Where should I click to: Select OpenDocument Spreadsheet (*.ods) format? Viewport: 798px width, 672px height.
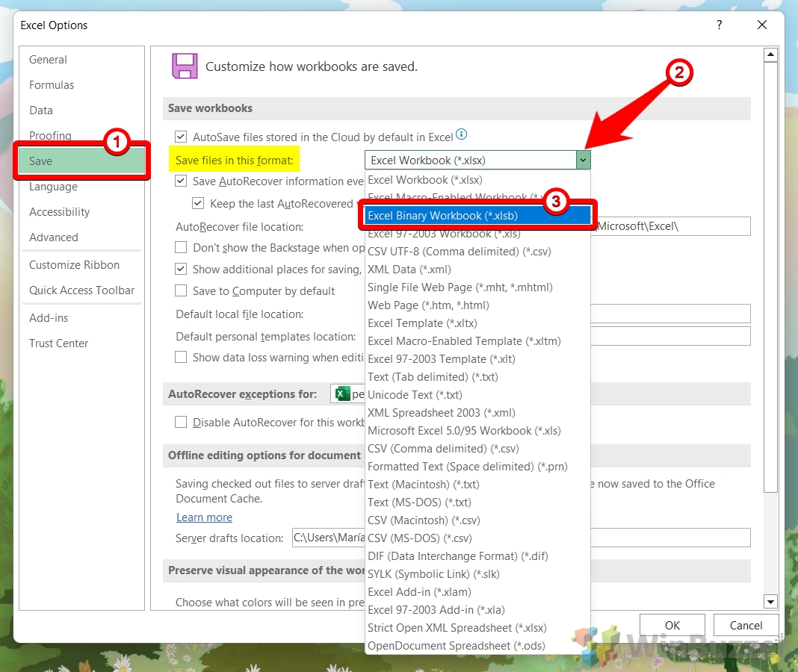(478, 646)
